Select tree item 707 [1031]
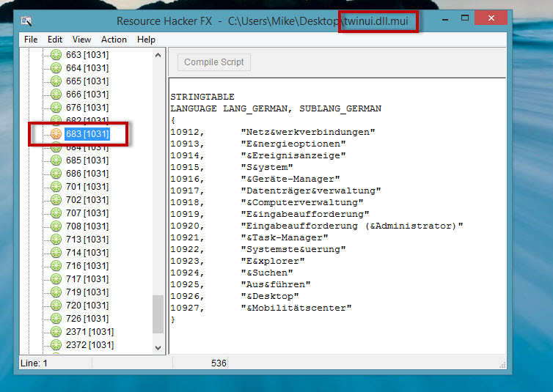 (87, 213)
